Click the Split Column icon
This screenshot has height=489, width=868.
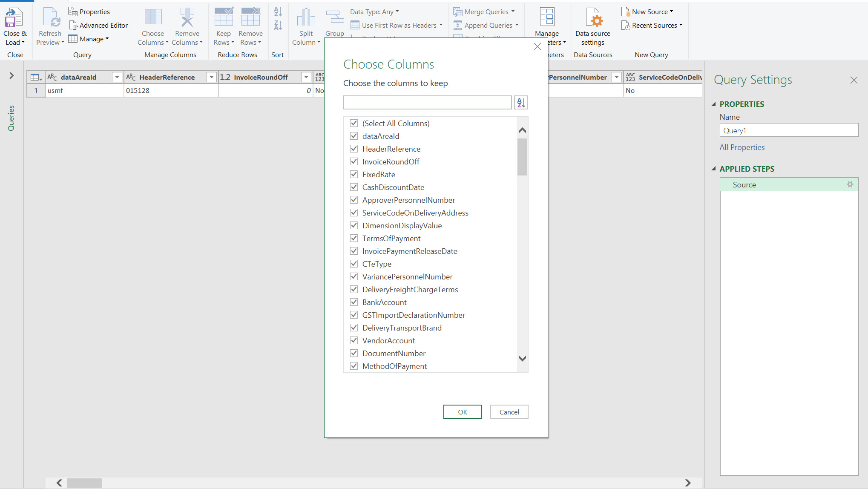pyautogui.click(x=306, y=17)
